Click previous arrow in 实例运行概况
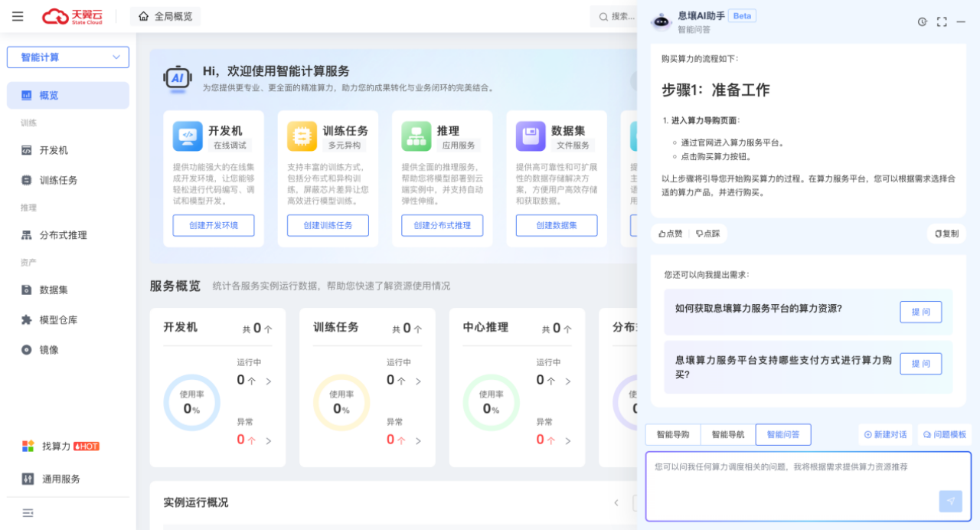Screen dimensions: 980x530 click(x=616, y=503)
